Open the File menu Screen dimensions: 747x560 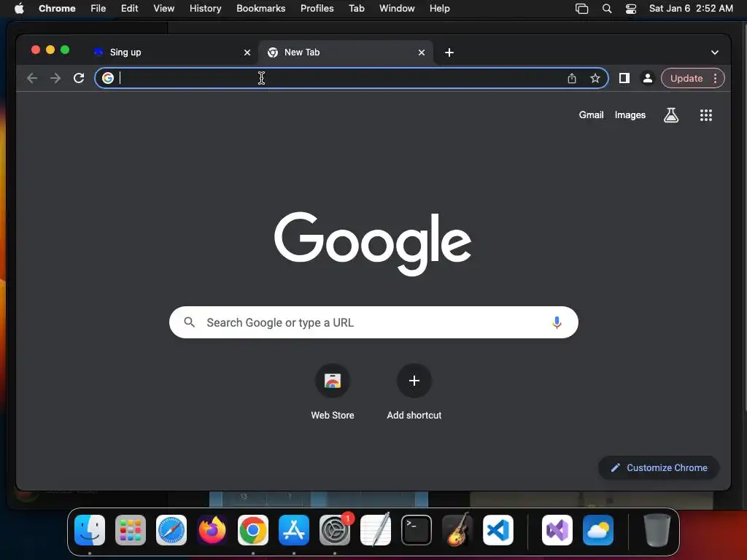[x=98, y=9]
